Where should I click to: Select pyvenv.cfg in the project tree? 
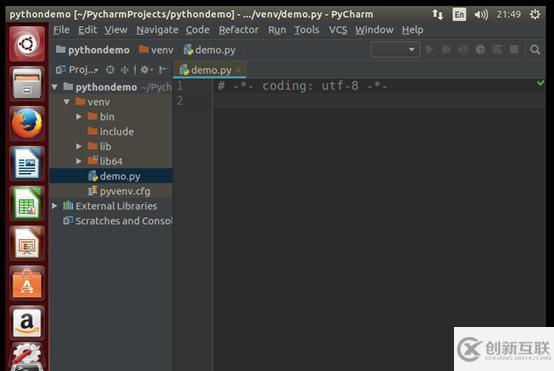click(111, 191)
